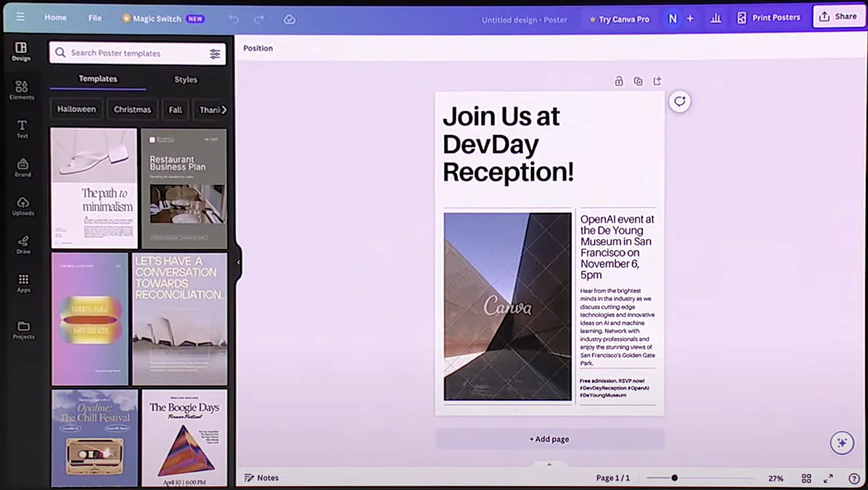The width and height of the screenshot is (868, 490).
Task: Open the Magic assistant sparkle button
Action: 842,442
